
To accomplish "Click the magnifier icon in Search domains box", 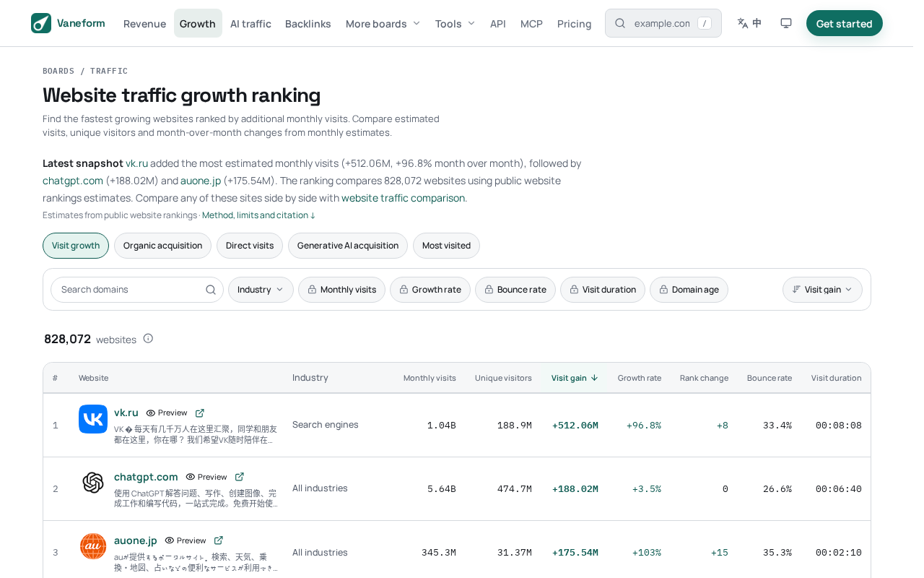I will click(211, 290).
